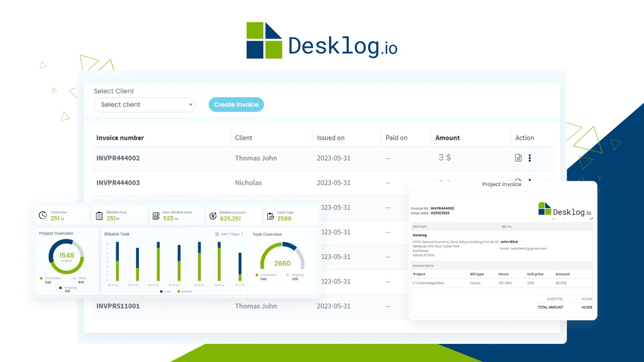
Task: Open the Billable Task chart options menu
Action: click(x=242, y=234)
